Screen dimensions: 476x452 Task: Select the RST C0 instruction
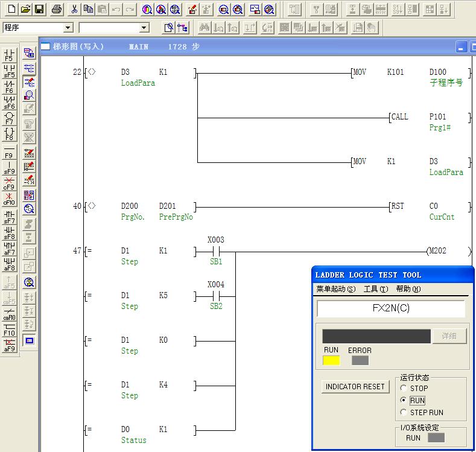(x=430, y=207)
